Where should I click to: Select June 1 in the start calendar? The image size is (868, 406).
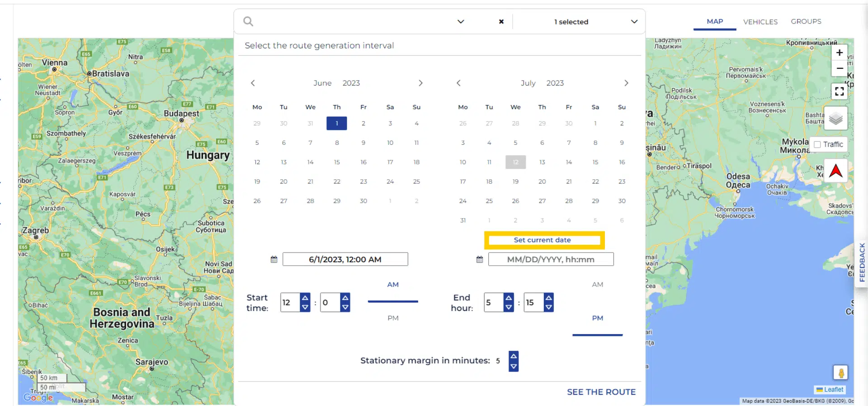(x=337, y=123)
